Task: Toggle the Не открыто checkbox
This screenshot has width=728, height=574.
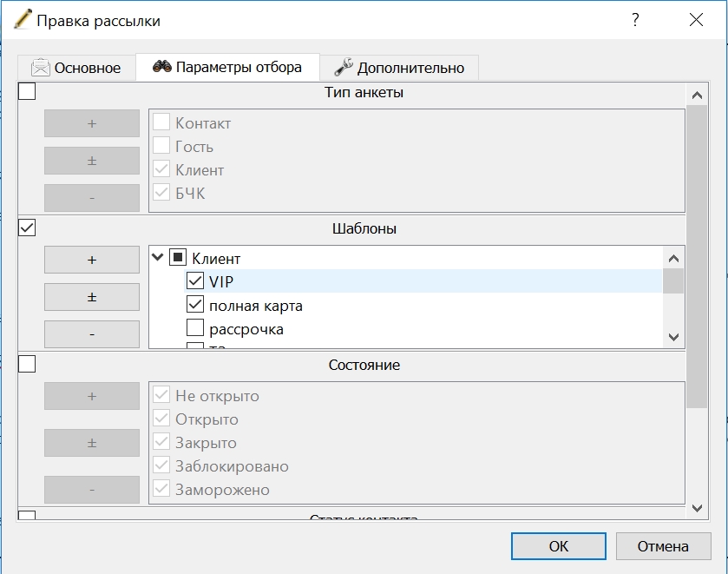Action: coord(161,394)
